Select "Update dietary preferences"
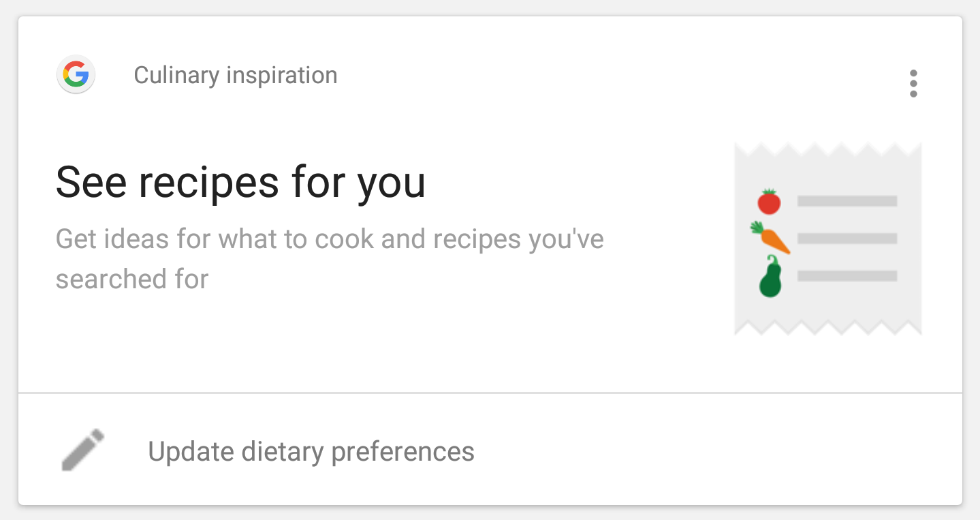The image size is (980, 520). coord(311,451)
